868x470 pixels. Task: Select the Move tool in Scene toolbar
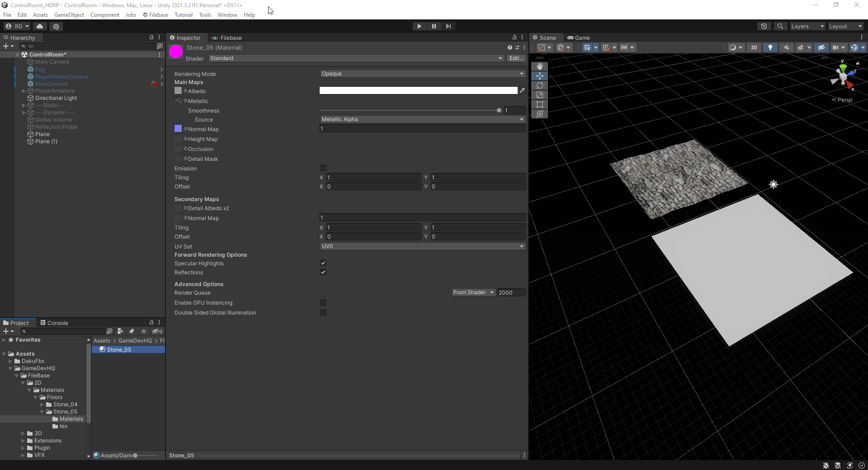[539, 76]
